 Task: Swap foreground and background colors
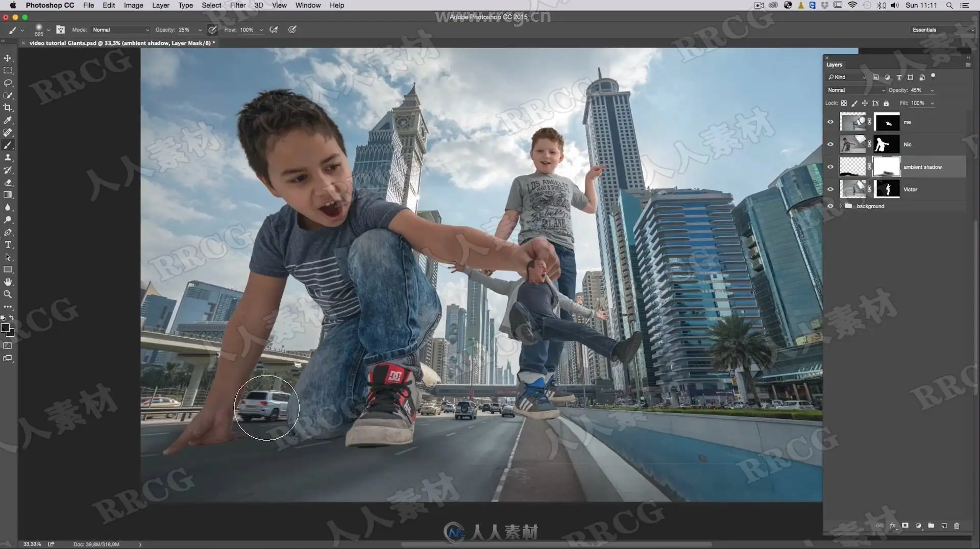pos(12,318)
